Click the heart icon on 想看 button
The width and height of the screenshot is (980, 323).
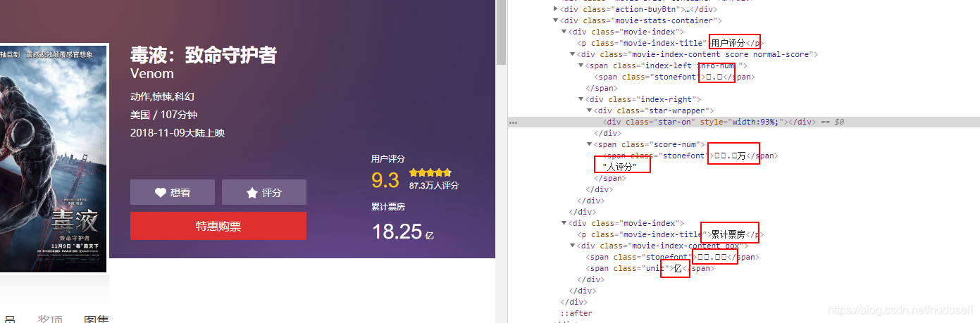coord(161,192)
